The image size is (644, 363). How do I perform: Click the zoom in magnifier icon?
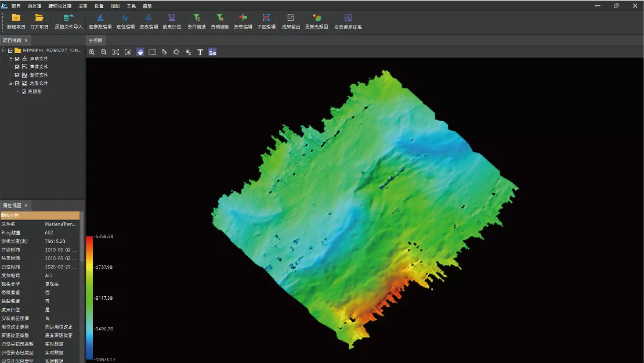coord(92,52)
